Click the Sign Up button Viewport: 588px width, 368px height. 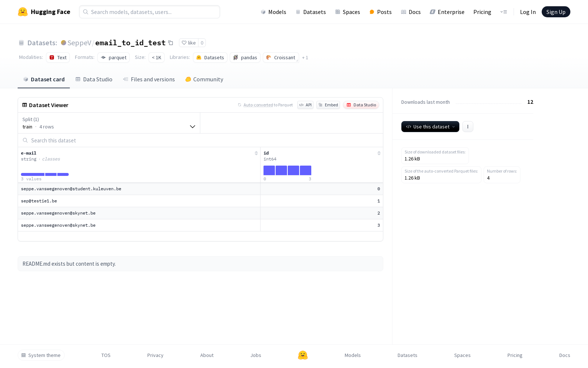556,12
